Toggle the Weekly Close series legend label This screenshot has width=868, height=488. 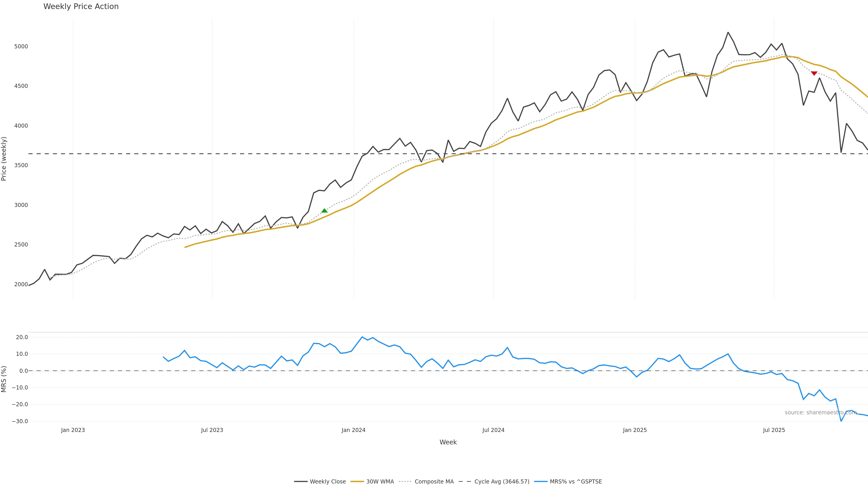328,482
